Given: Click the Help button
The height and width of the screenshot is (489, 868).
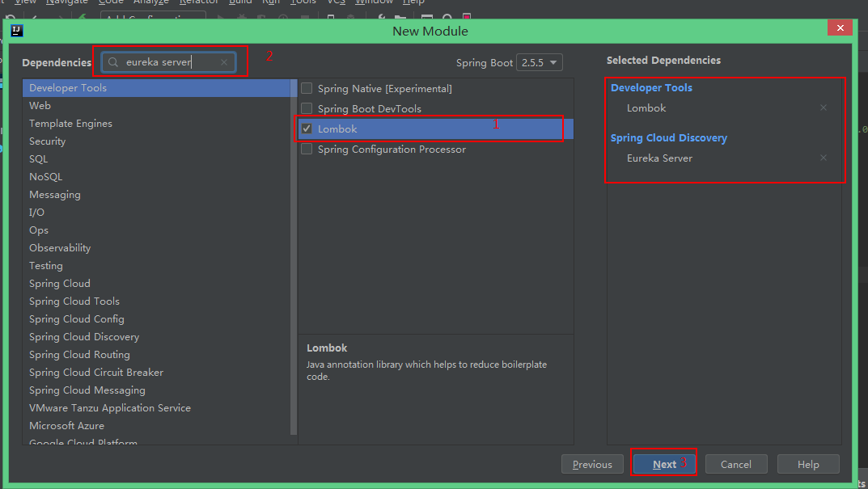Looking at the screenshot, I should pos(808,464).
